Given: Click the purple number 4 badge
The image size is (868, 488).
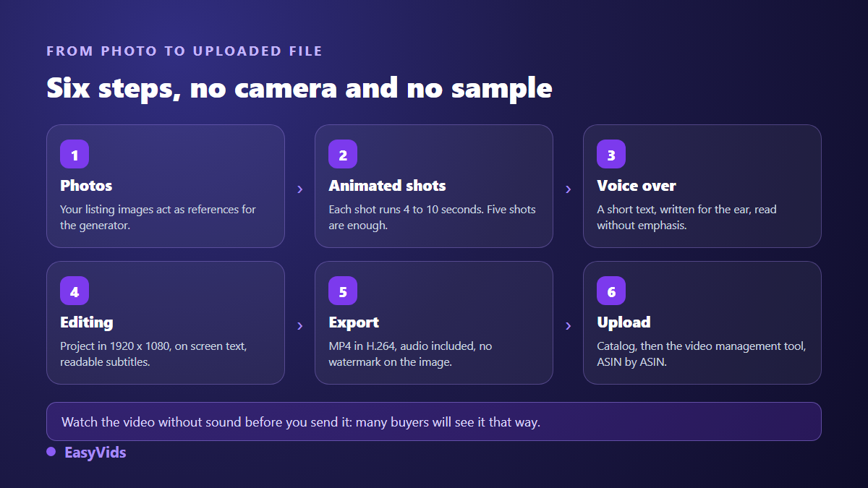Looking at the screenshot, I should click(75, 291).
